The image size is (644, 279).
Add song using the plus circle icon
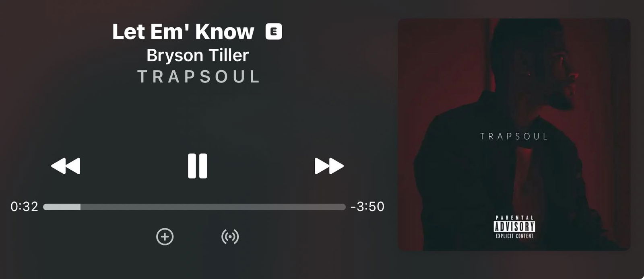pyautogui.click(x=165, y=237)
